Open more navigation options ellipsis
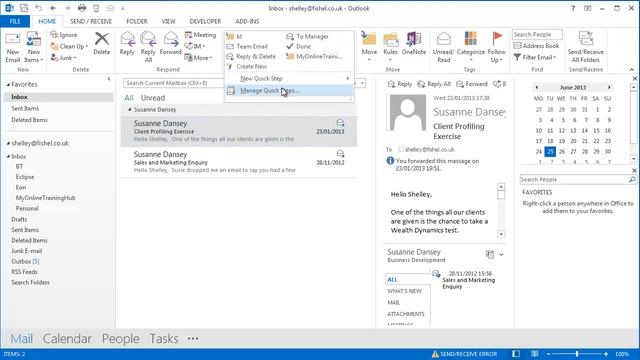This screenshot has height=360, width=640. point(193,339)
